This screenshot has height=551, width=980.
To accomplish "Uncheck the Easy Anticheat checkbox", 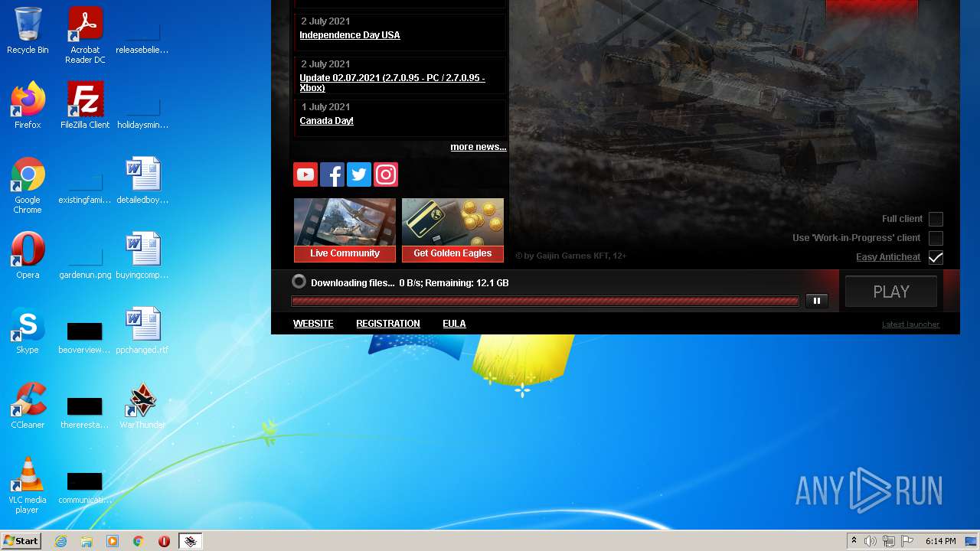I will pyautogui.click(x=936, y=257).
